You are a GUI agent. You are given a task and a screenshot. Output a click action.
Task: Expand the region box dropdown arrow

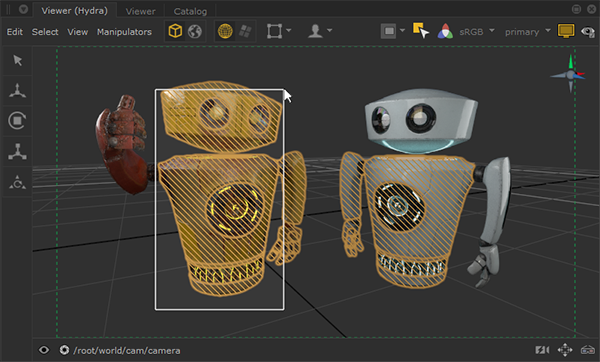289,30
